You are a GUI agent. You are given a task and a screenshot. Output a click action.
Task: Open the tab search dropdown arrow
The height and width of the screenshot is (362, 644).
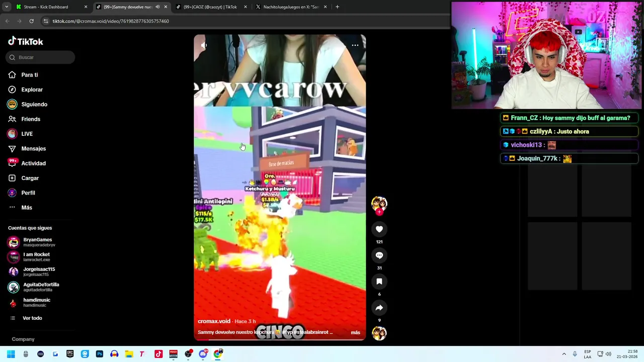6,7
